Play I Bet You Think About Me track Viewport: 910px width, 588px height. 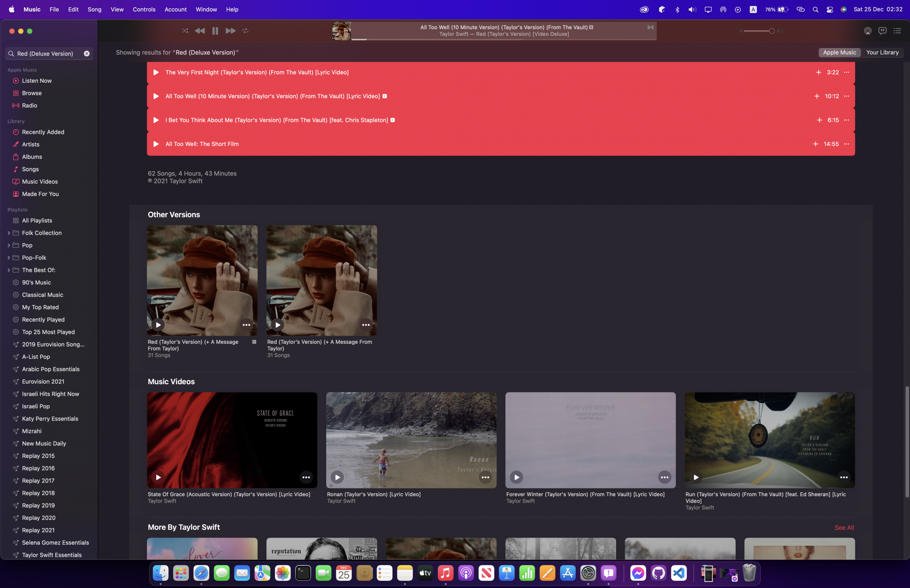[156, 120]
